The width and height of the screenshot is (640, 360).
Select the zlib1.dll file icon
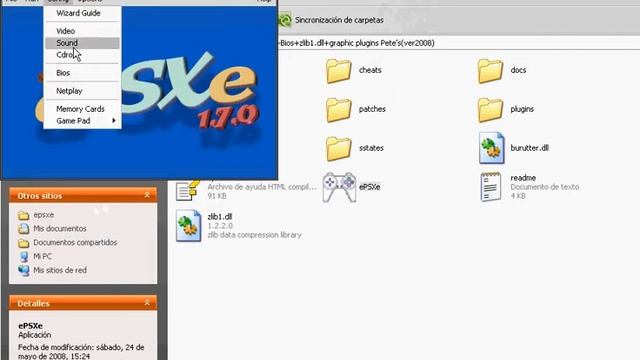[188, 226]
